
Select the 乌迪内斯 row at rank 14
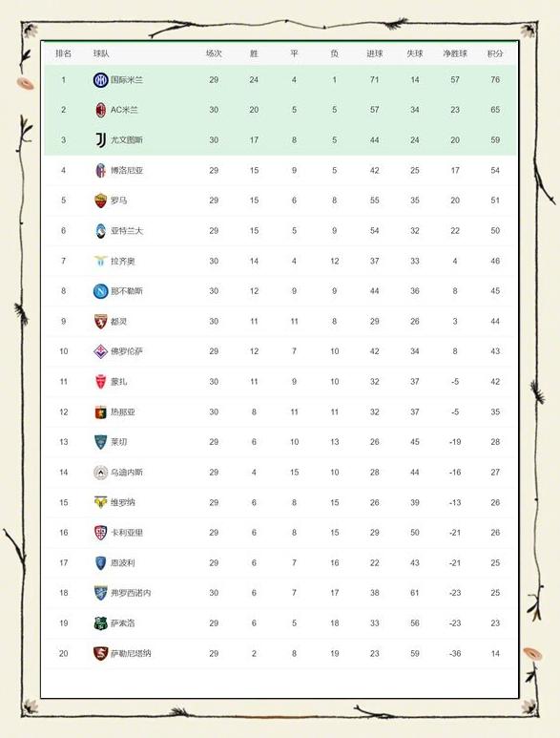coord(280,472)
